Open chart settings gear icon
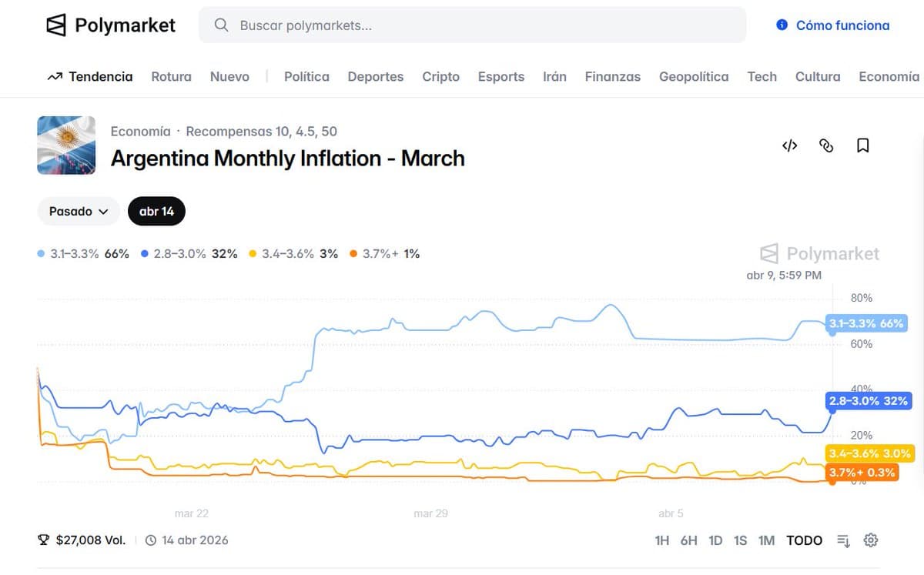 [871, 540]
